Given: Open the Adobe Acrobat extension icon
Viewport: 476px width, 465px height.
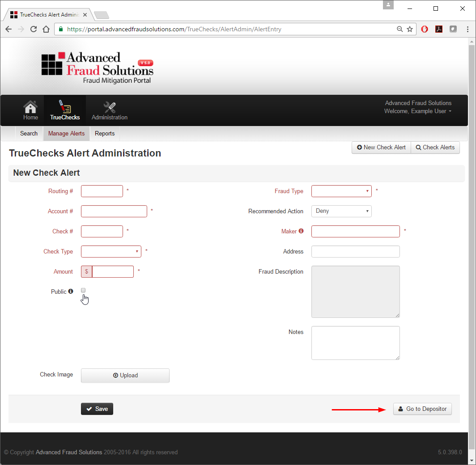Looking at the screenshot, I should pyautogui.click(x=439, y=29).
